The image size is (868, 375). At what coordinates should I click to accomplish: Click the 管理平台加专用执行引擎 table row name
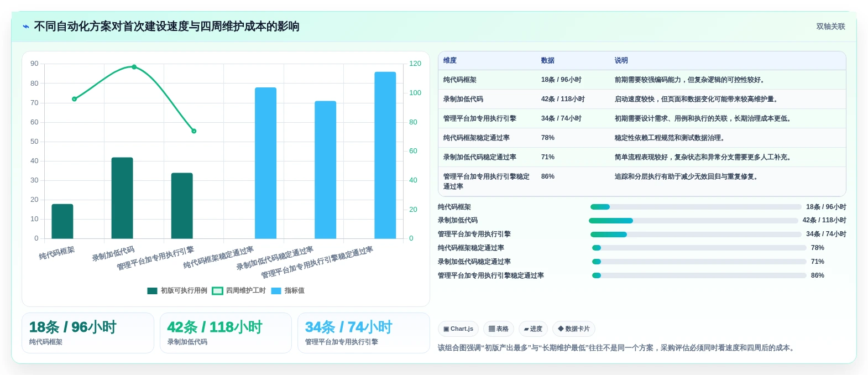[x=480, y=119]
